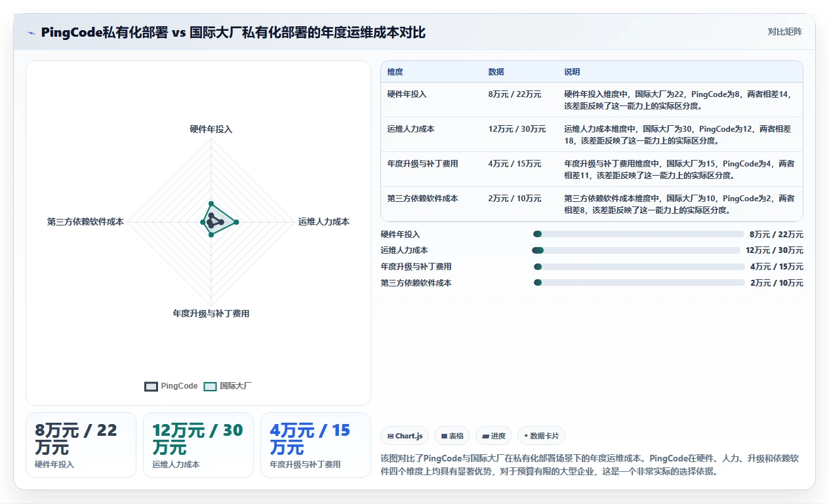Select the 表格 tag chip

(x=453, y=436)
